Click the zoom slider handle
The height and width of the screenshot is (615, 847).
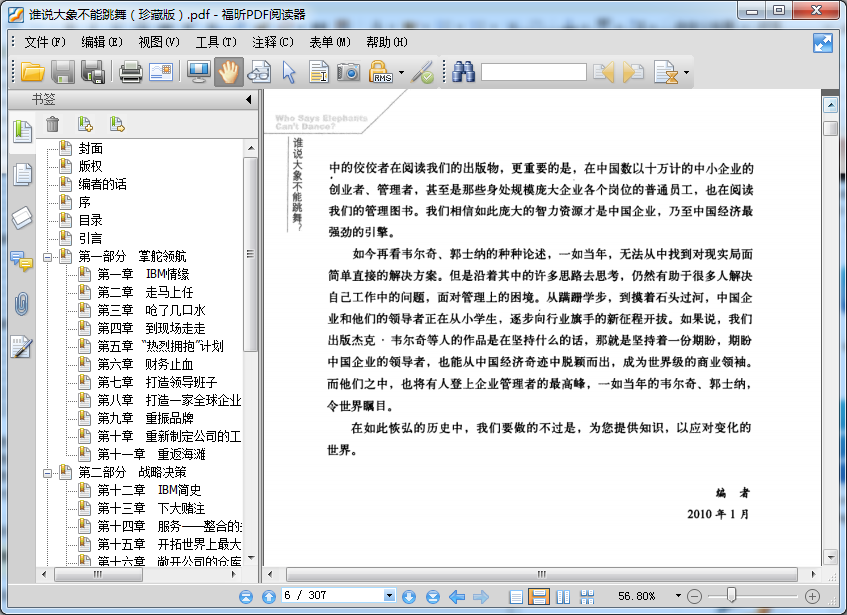(x=731, y=595)
